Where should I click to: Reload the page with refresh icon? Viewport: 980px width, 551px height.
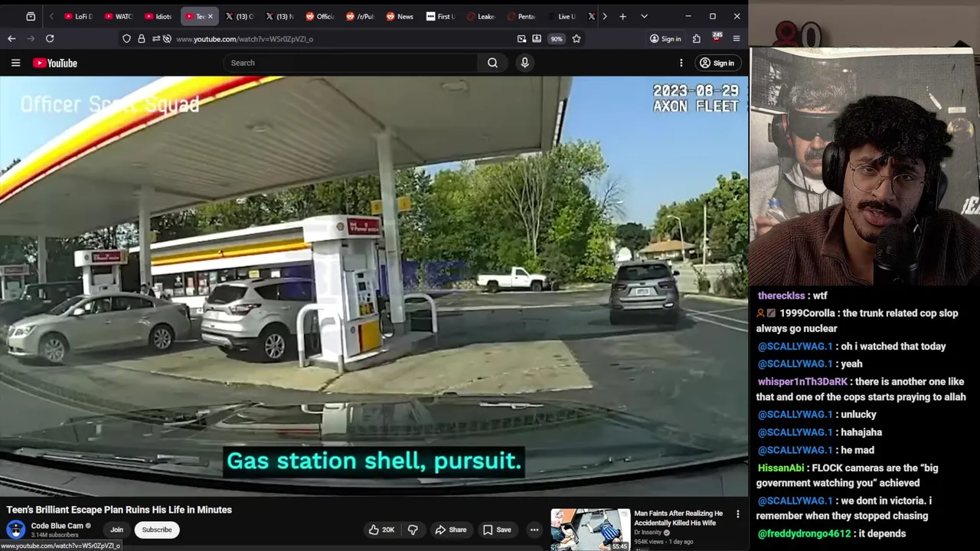pos(50,38)
